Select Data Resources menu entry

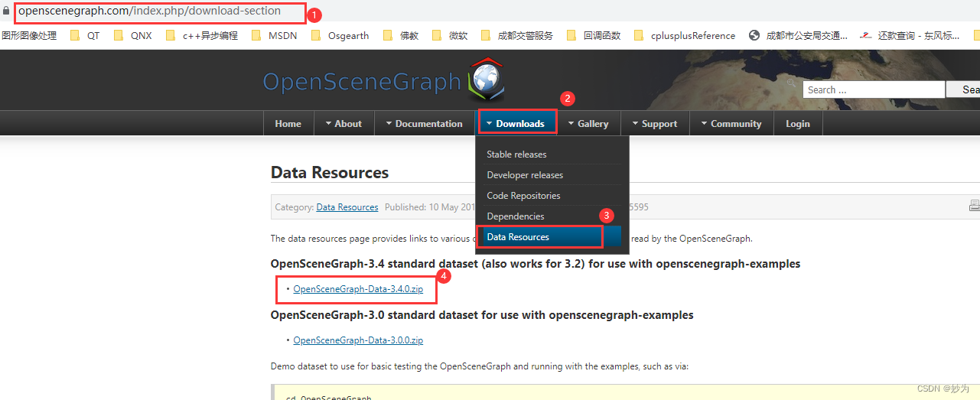click(x=550, y=237)
